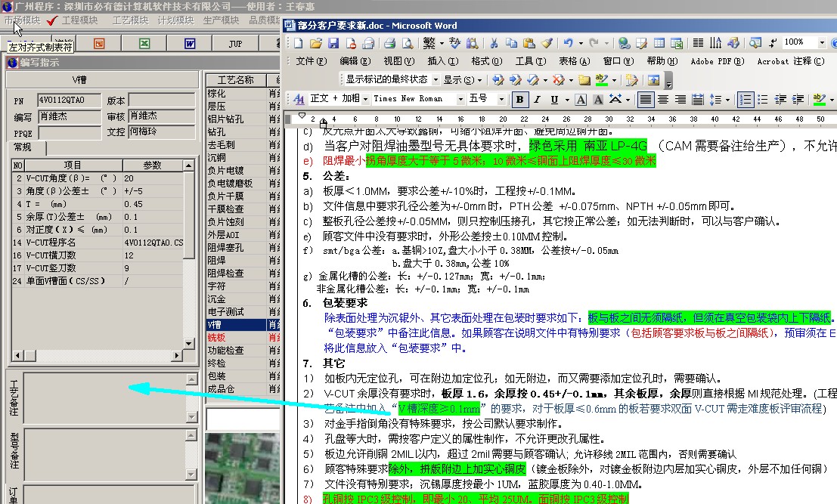Screen dimensions: 837x504
Task: Open the 表格(A) menu in Word
Action: coord(574,61)
